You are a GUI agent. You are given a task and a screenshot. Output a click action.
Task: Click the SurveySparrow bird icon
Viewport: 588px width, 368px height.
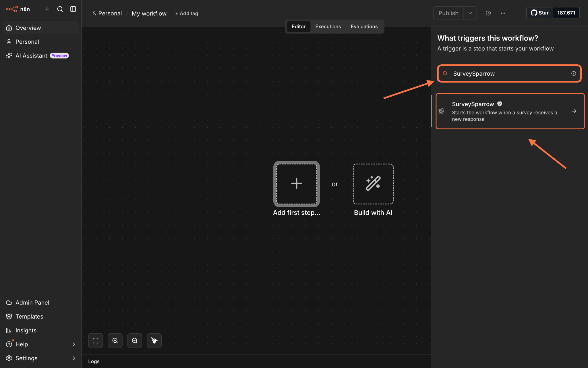click(442, 111)
